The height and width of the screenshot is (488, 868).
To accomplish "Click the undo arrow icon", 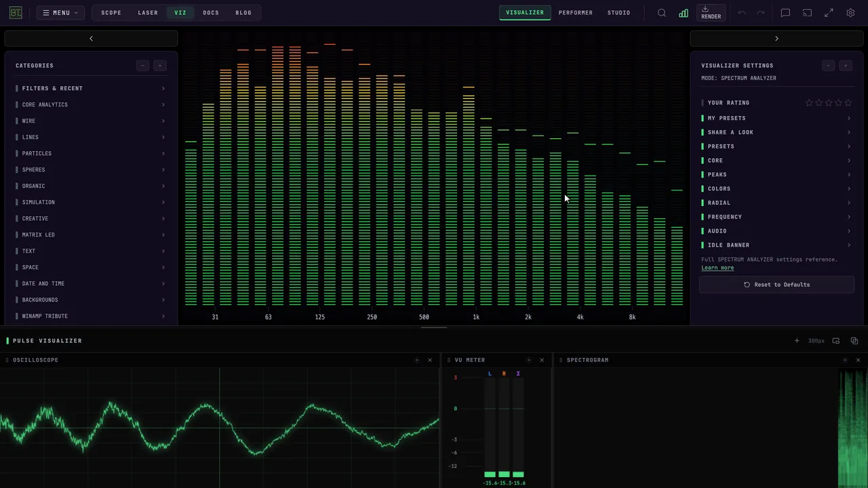I will [742, 13].
